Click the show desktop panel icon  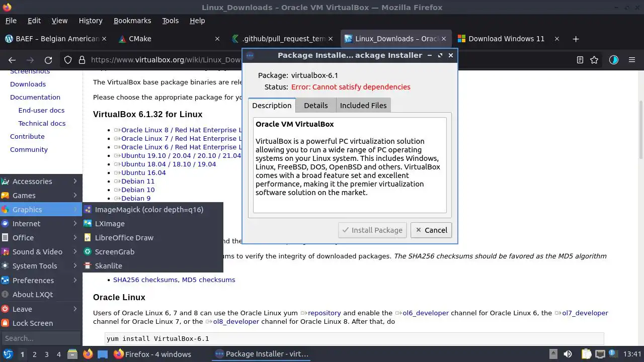point(103,354)
